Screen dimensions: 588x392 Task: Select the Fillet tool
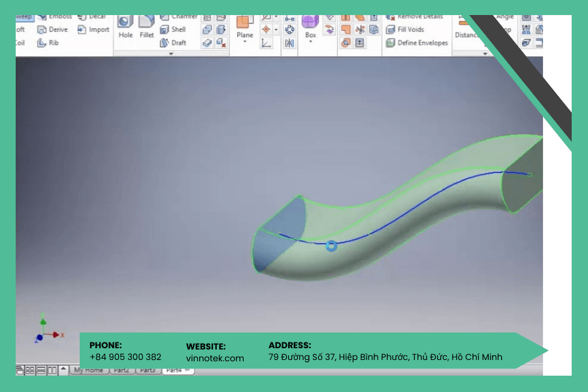(146, 27)
